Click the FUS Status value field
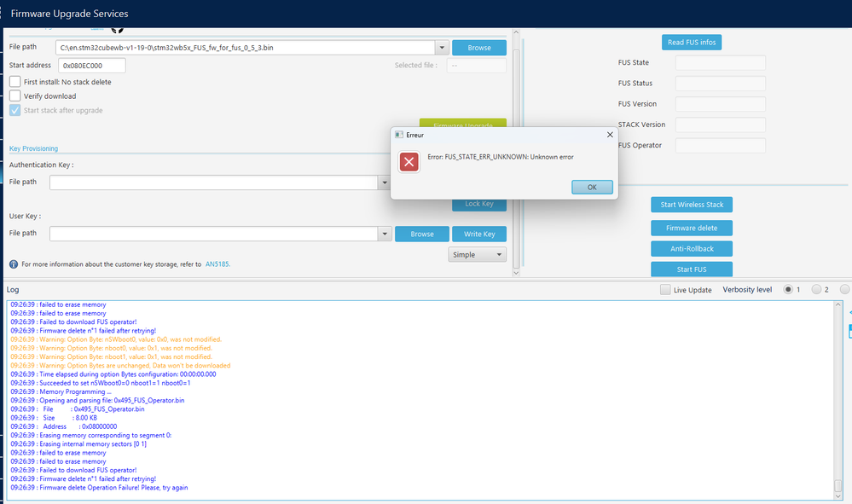 721,84
